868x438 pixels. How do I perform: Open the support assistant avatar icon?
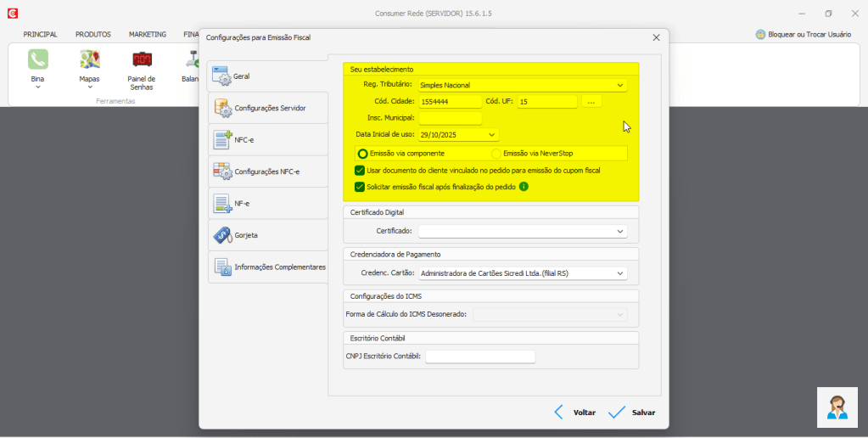coord(837,407)
